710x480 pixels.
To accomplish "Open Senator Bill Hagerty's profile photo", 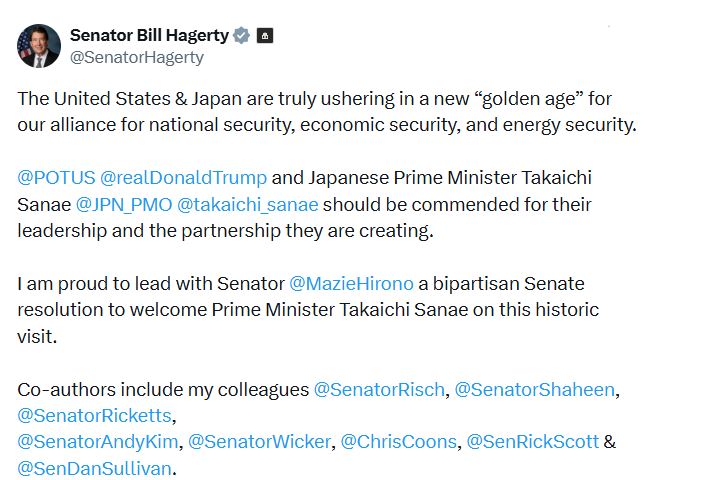I will pyautogui.click(x=39, y=46).
